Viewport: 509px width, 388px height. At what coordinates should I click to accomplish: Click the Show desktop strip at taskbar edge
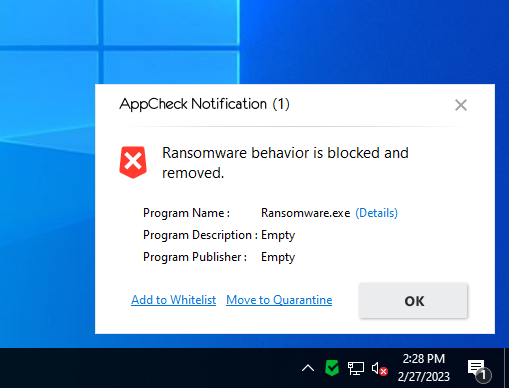[507, 368]
